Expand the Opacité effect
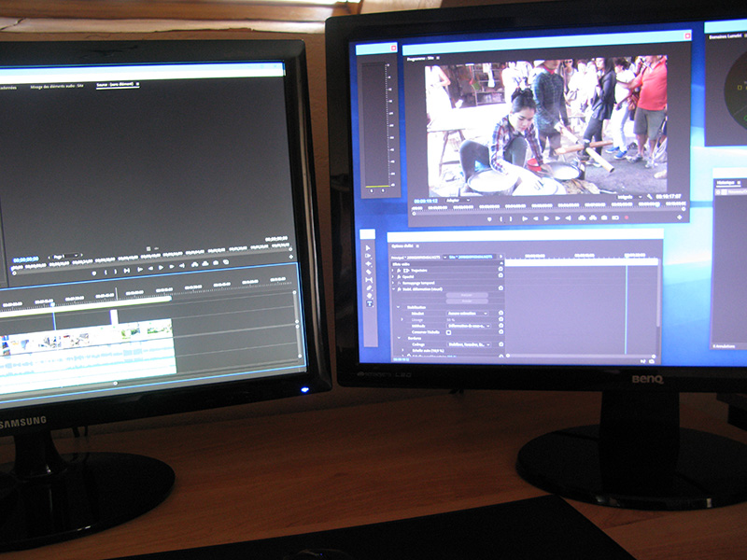 pos(392,276)
